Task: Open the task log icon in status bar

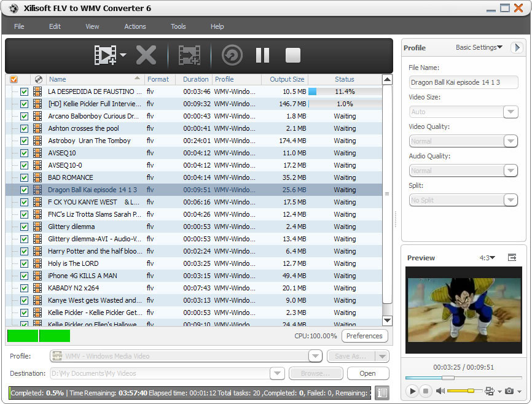Action: point(381,393)
